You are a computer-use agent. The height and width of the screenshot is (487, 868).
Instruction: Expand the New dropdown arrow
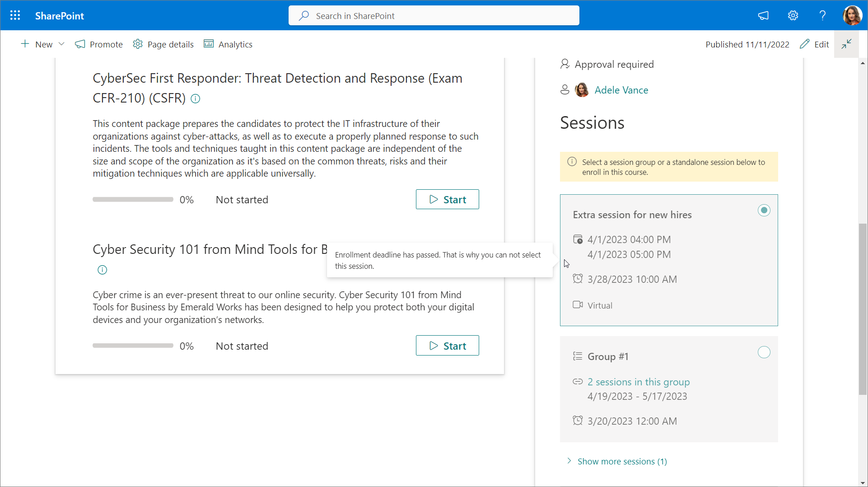click(62, 44)
